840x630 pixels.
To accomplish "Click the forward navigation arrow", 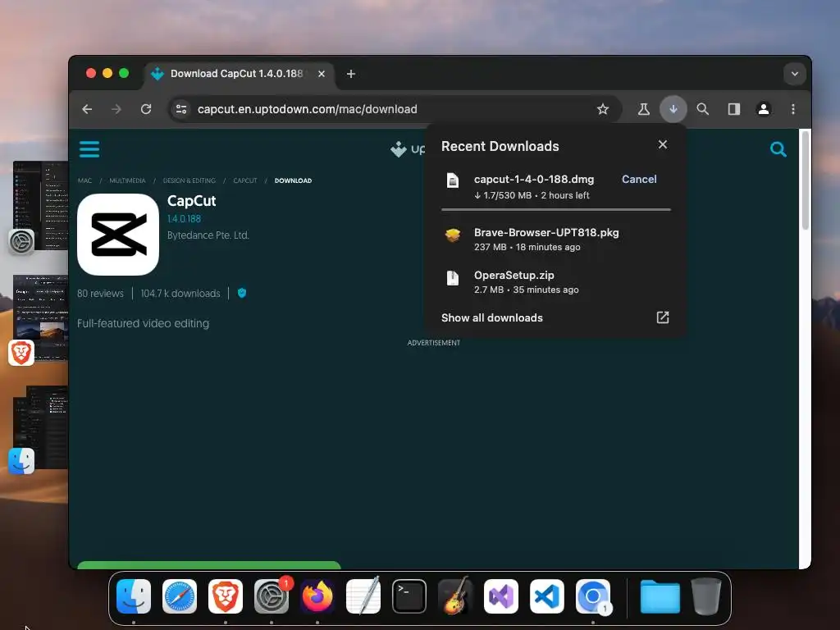I will click(x=116, y=109).
